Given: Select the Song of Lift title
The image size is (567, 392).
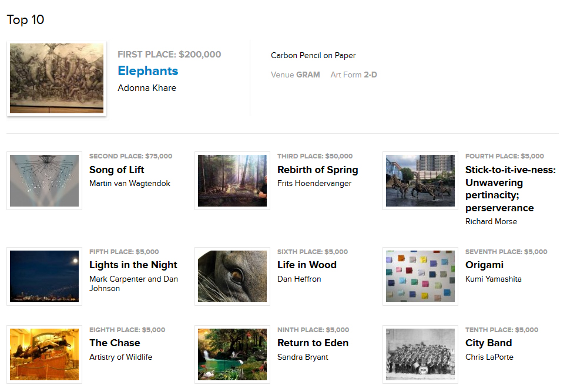Looking at the screenshot, I should (x=116, y=170).
